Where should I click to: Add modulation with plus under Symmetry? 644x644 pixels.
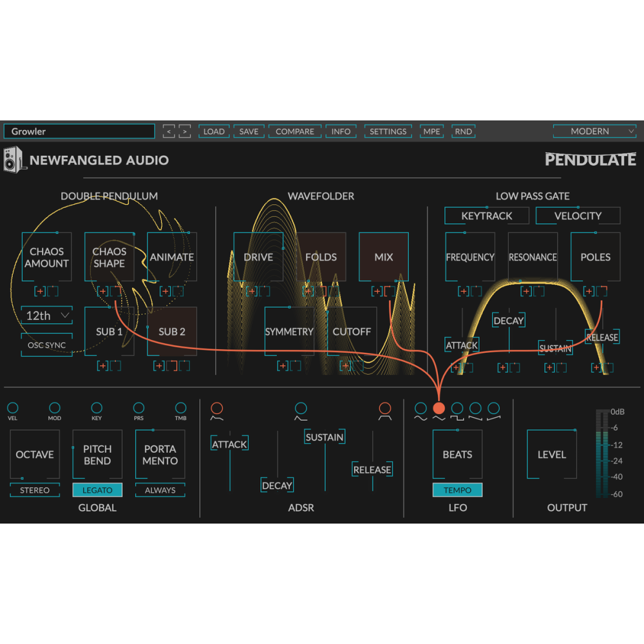click(x=283, y=366)
